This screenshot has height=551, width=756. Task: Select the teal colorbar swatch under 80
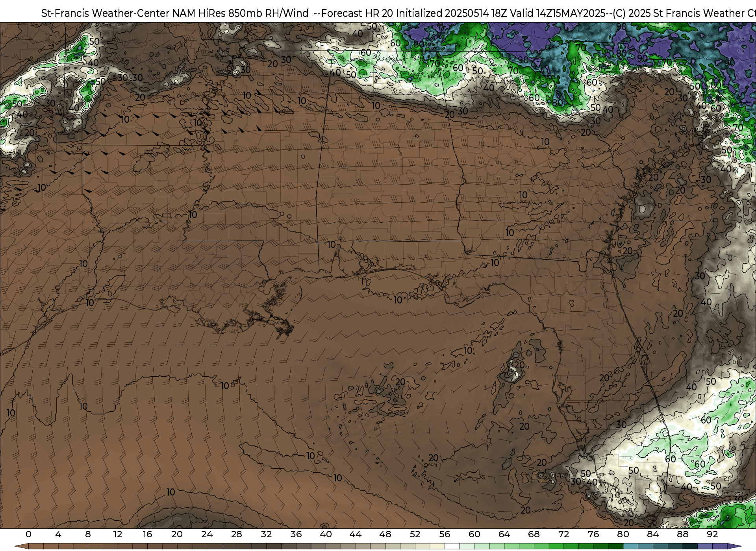pos(630,546)
